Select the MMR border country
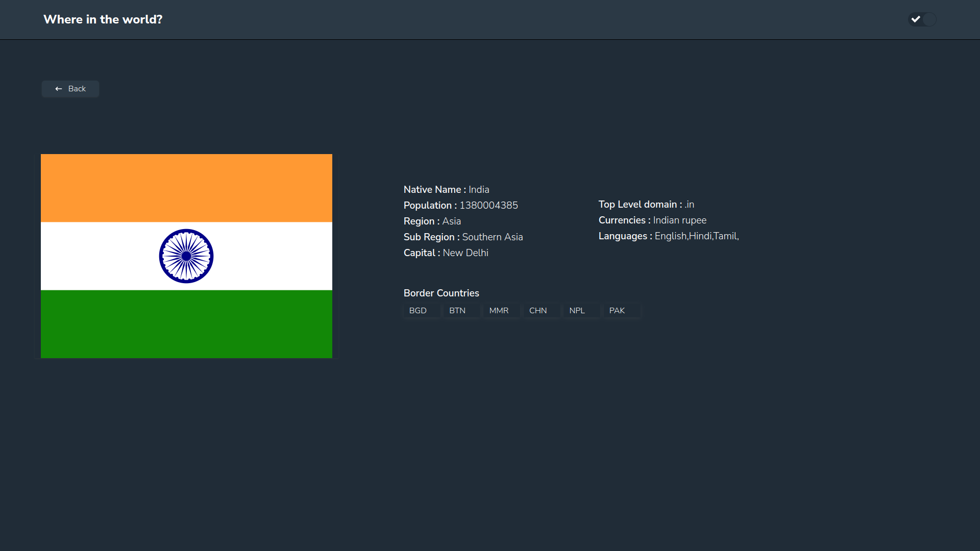The height and width of the screenshot is (551, 980). 501,311
